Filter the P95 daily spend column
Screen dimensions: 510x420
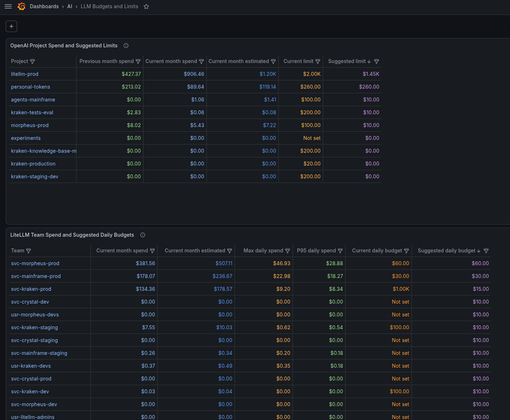[x=340, y=251]
